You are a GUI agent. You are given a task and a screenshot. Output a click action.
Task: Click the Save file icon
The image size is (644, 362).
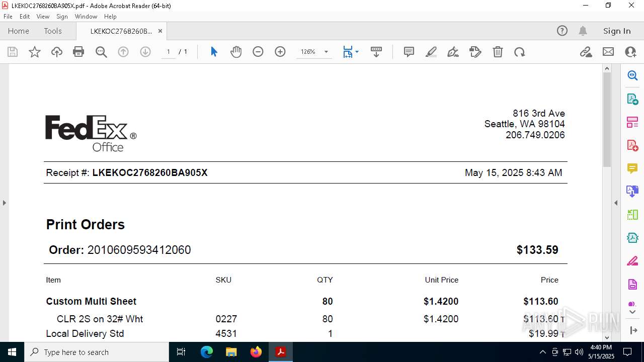point(13,52)
